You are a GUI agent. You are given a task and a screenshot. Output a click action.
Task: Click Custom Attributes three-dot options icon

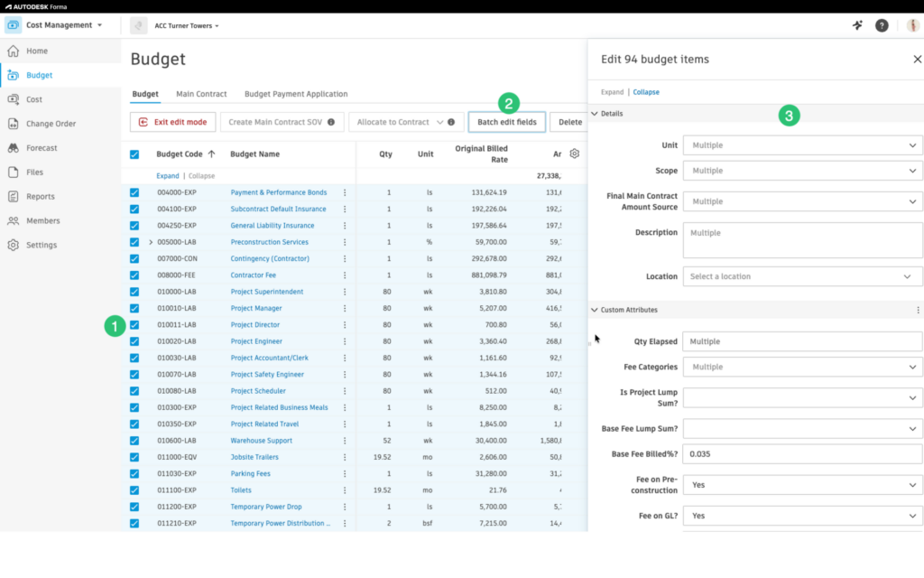(x=918, y=310)
